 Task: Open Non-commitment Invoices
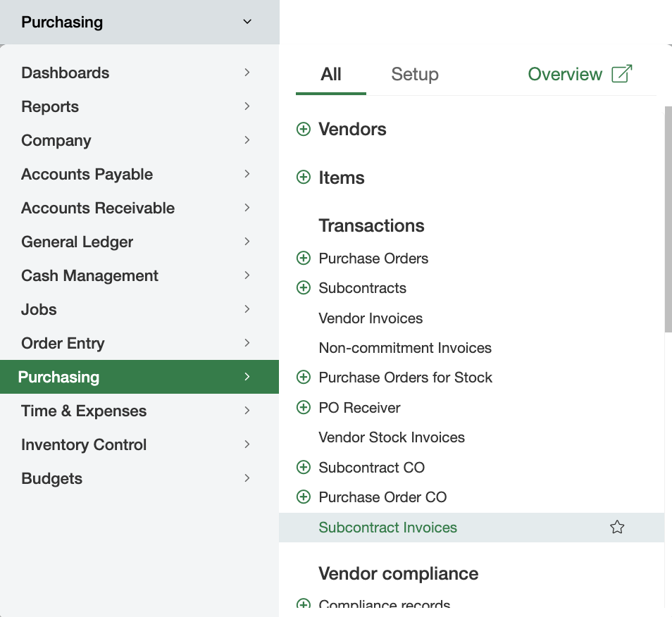(x=405, y=348)
